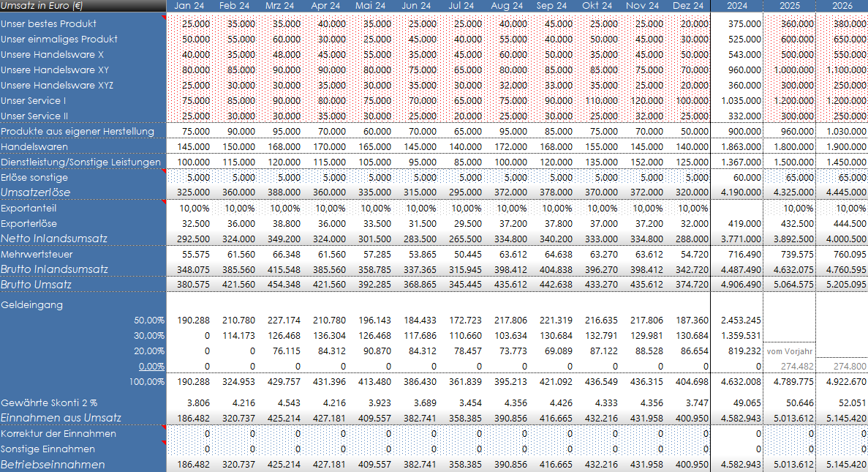Screen dimensions: 868x472
Task: Select the "Unsere Handelsware XYZ" row label
Action: [56, 85]
